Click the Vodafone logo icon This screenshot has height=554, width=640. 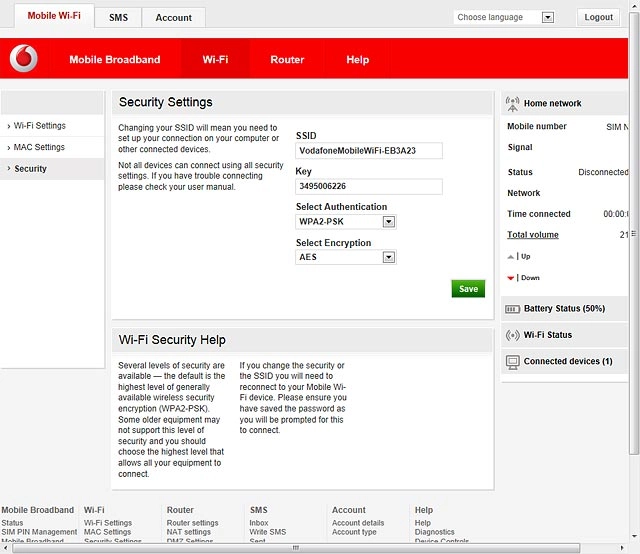click(24, 58)
